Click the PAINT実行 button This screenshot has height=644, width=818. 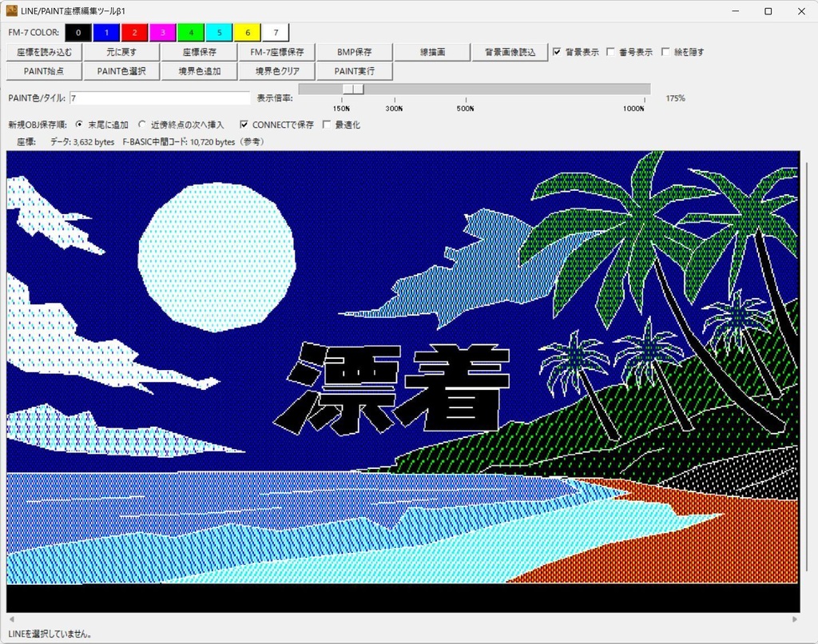click(x=354, y=71)
